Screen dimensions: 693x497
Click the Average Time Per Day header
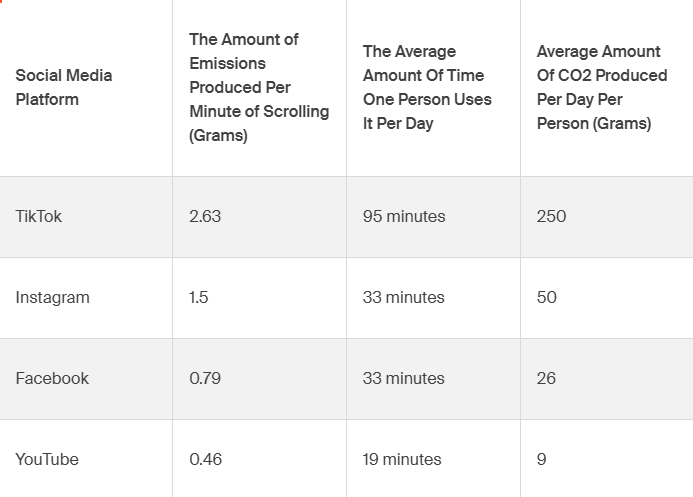(x=427, y=87)
